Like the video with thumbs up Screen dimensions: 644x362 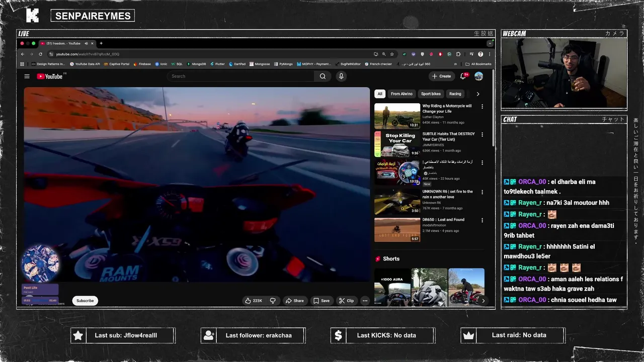254,301
